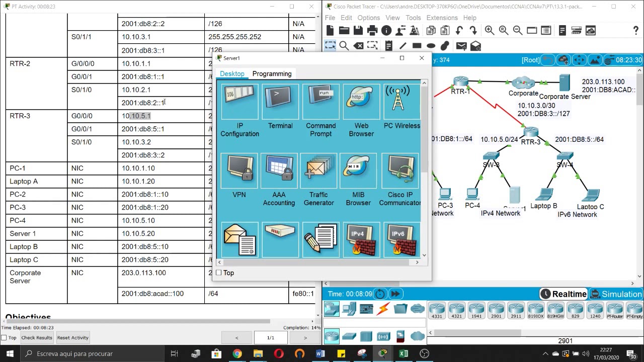Go to previous instructions page
644x362 pixels.
tap(236, 338)
